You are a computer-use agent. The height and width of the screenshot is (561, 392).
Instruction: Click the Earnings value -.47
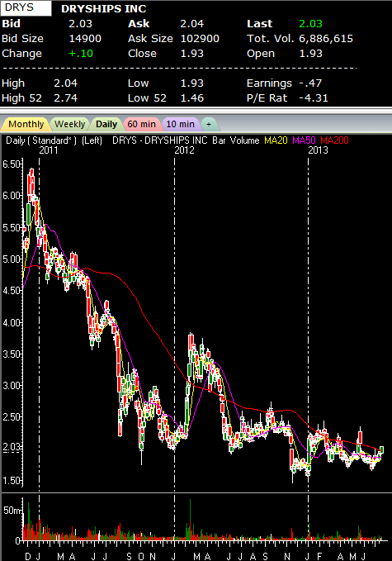coord(310,83)
